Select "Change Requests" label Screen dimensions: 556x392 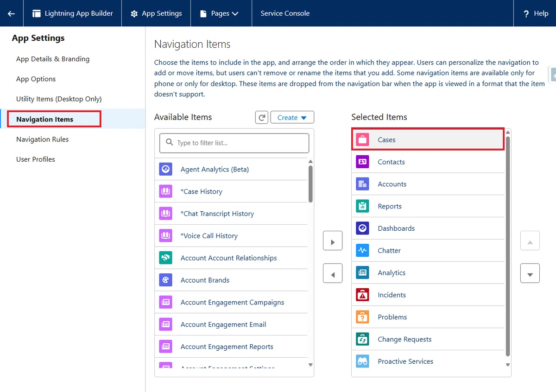pyautogui.click(x=404, y=340)
